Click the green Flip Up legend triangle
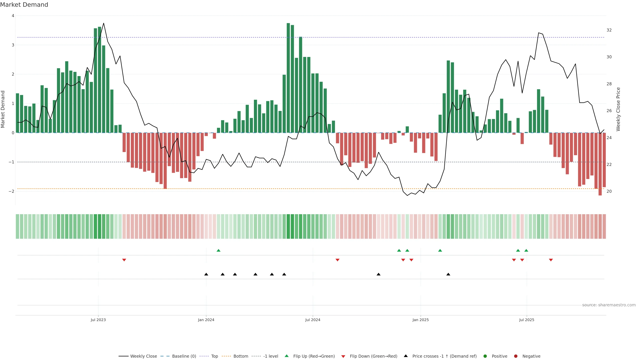The width and height of the screenshot is (644, 362). [x=286, y=356]
